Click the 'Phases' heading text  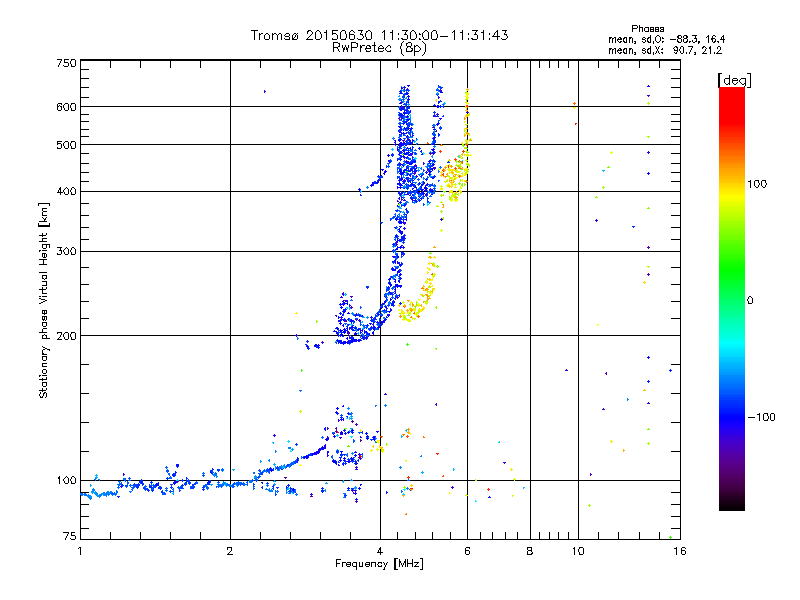pyautogui.click(x=647, y=29)
